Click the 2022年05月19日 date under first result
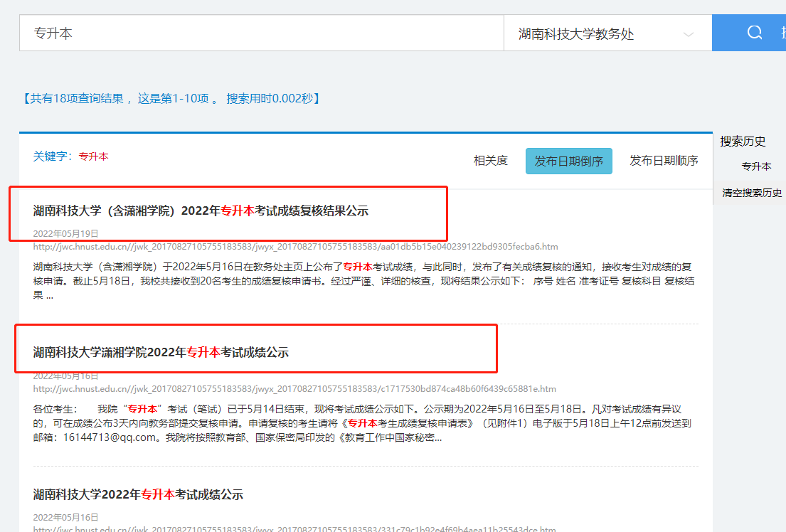The height and width of the screenshot is (532, 786). pyautogui.click(x=65, y=233)
